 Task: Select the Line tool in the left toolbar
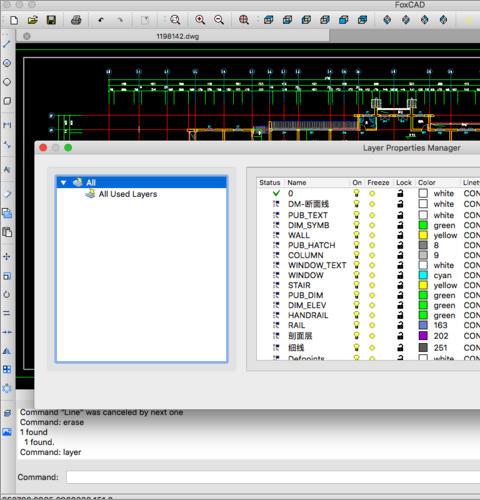point(7,44)
